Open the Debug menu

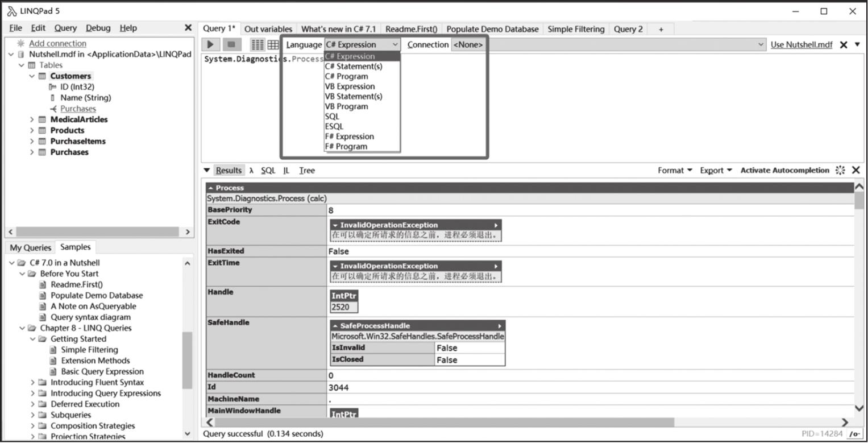(x=98, y=28)
